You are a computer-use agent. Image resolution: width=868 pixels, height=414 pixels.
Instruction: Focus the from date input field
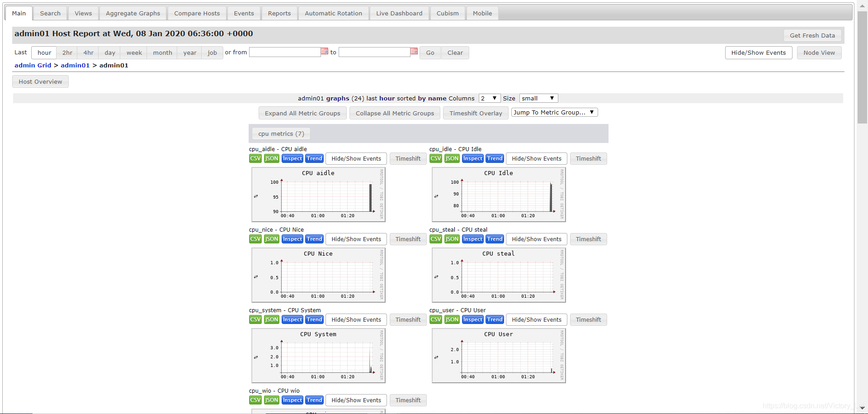click(x=285, y=52)
